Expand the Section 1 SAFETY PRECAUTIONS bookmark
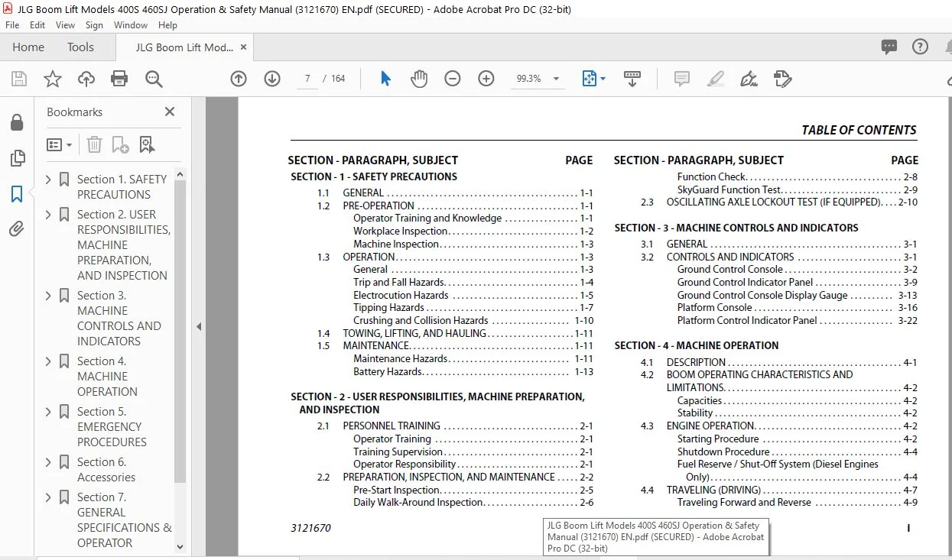The width and height of the screenshot is (952, 560). tap(49, 180)
